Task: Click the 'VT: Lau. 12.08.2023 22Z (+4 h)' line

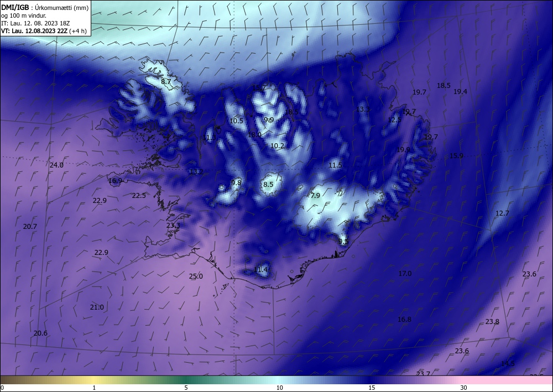Action: pos(44,30)
